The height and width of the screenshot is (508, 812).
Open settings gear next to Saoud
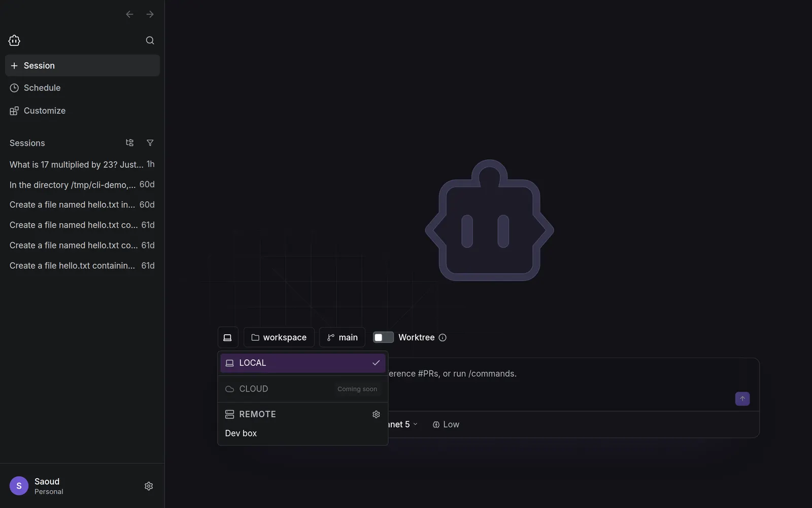click(149, 486)
